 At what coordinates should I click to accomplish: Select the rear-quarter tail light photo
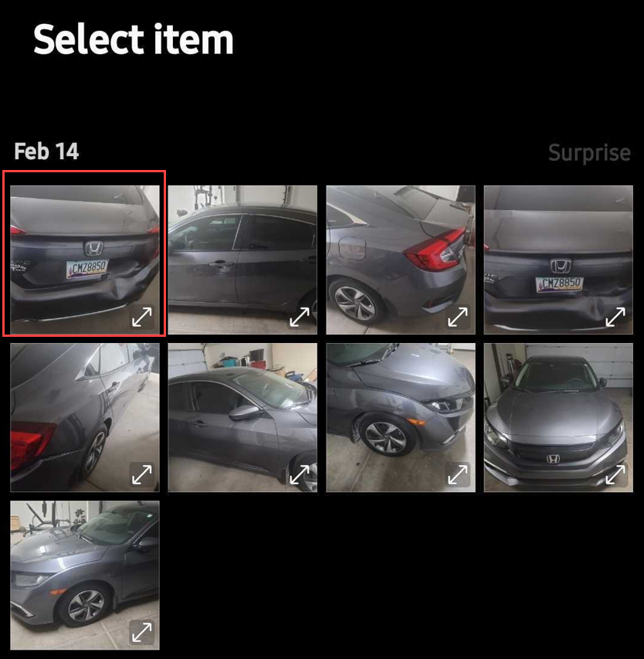[401, 260]
